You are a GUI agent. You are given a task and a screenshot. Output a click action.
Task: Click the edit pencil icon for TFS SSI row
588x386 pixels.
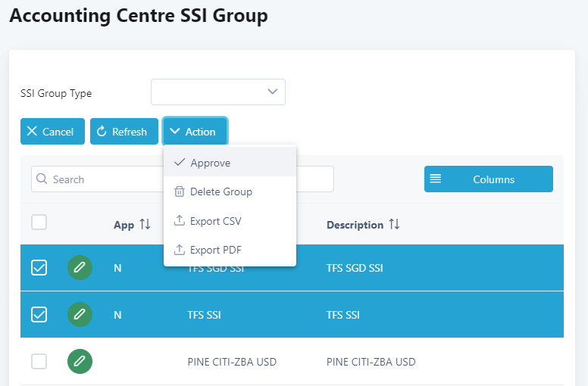80,315
